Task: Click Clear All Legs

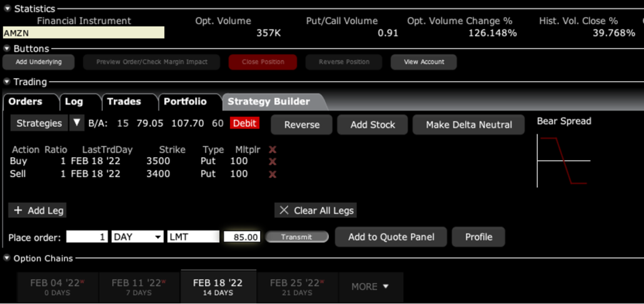Action: pos(315,210)
